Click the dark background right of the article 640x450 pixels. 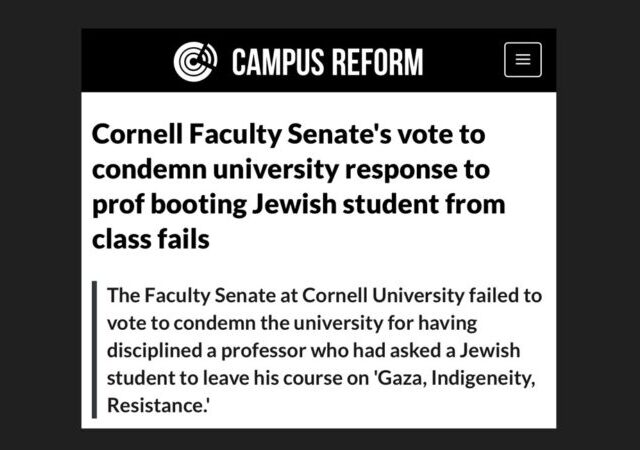pyautogui.click(x=598, y=225)
